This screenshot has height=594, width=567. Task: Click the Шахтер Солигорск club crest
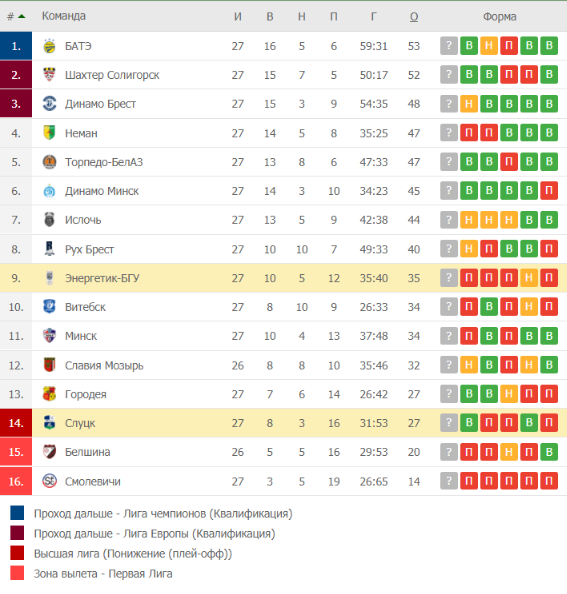pos(49,75)
